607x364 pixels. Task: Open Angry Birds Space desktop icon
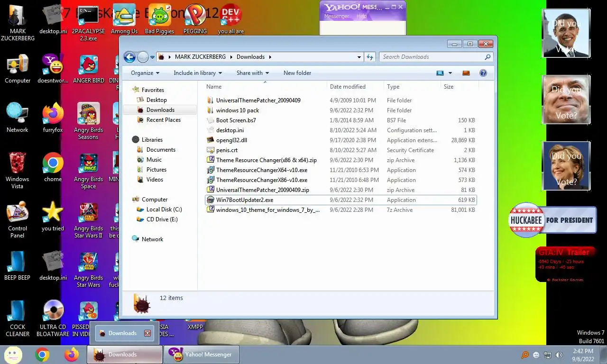click(88, 171)
